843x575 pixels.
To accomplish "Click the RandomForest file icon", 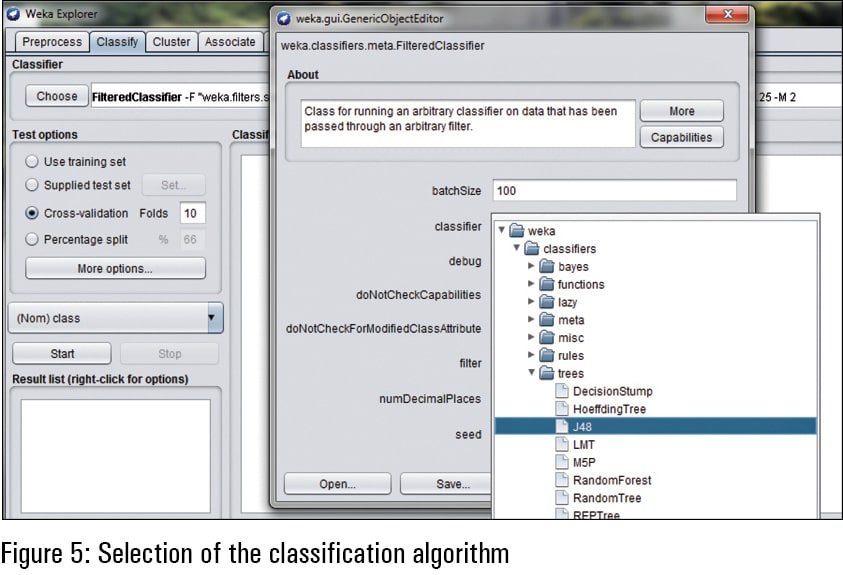I will click(x=562, y=480).
